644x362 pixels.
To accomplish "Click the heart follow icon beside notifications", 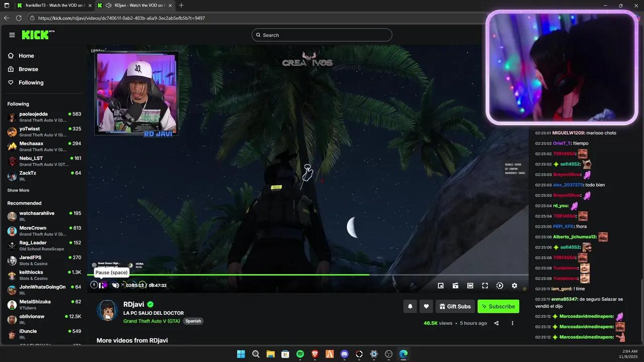I will [x=426, y=306].
